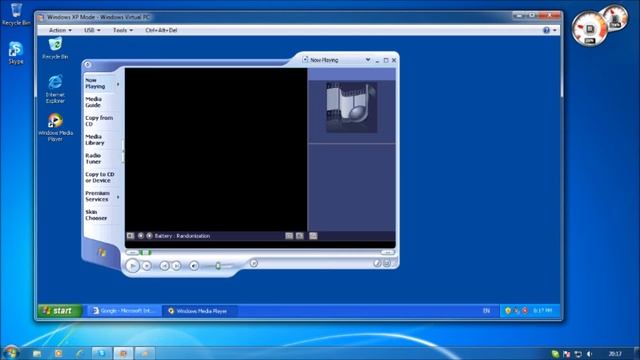640x360 pixels.
Task: Select XP desktop Recycle Bin icon
Action: (55, 49)
